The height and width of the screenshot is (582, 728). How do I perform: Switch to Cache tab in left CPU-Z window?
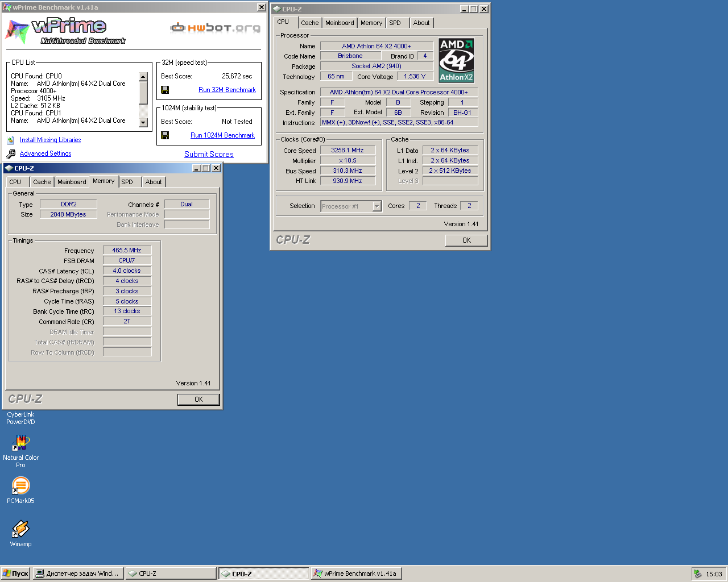point(42,182)
